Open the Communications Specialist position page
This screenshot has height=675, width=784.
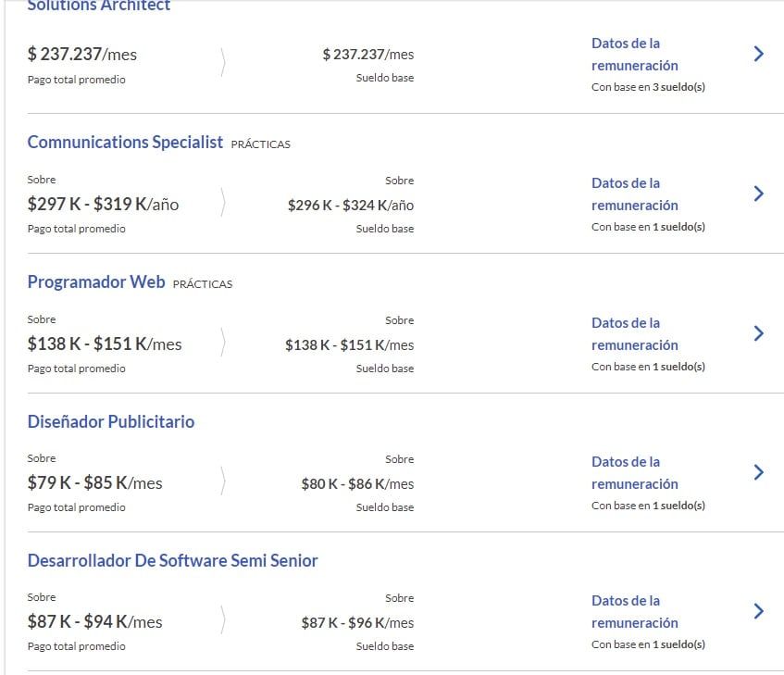click(x=125, y=143)
